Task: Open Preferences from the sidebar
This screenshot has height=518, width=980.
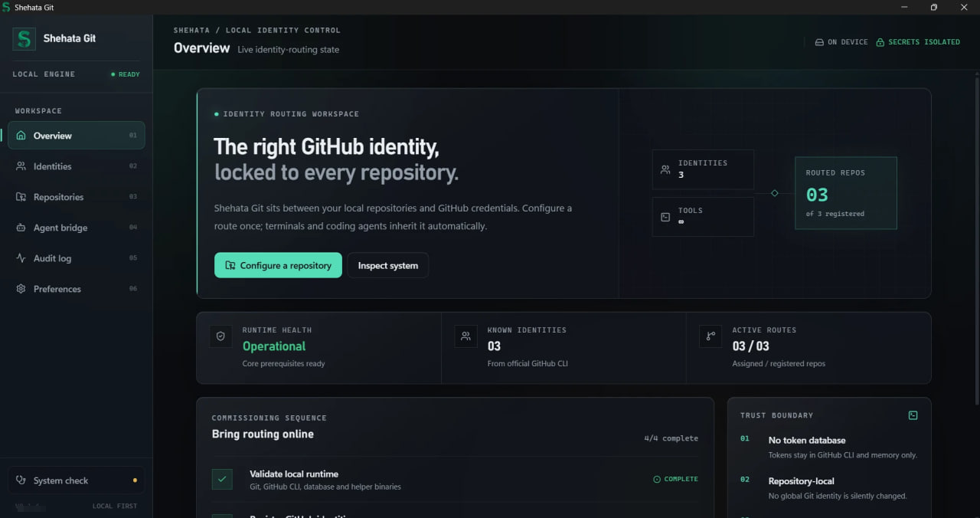Action: point(77,289)
